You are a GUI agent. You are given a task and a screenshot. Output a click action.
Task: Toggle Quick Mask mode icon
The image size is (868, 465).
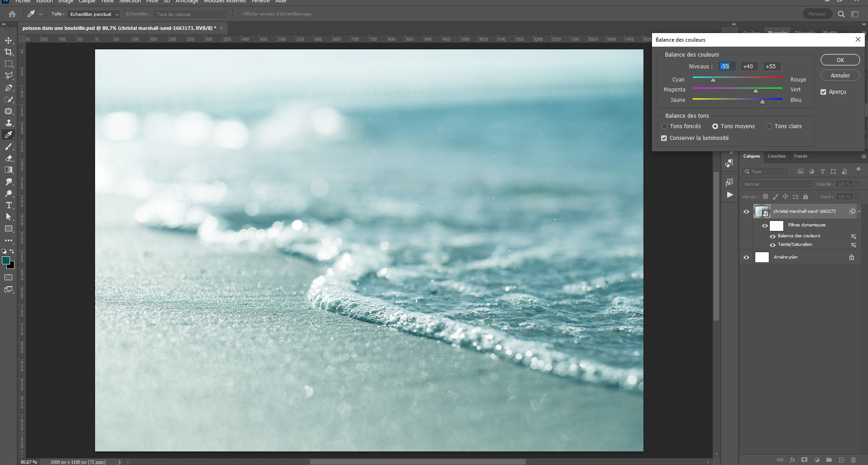[9, 277]
